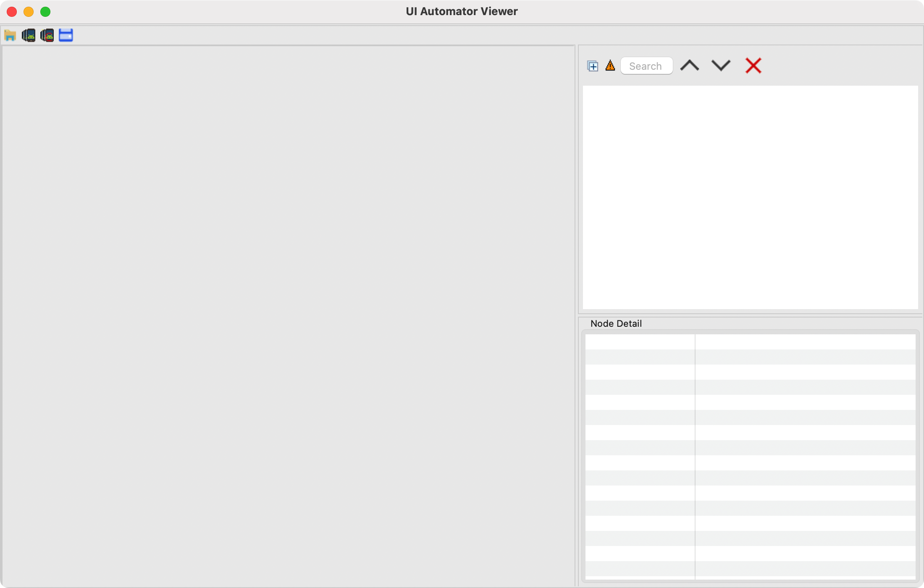Click the Node Detail group label
The height and width of the screenshot is (588, 924).
pos(616,323)
